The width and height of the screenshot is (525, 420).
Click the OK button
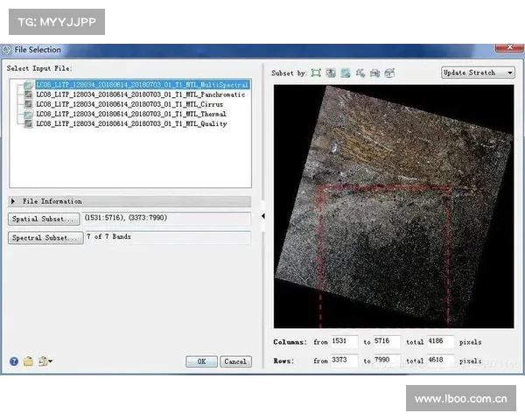click(x=201, y=361)
